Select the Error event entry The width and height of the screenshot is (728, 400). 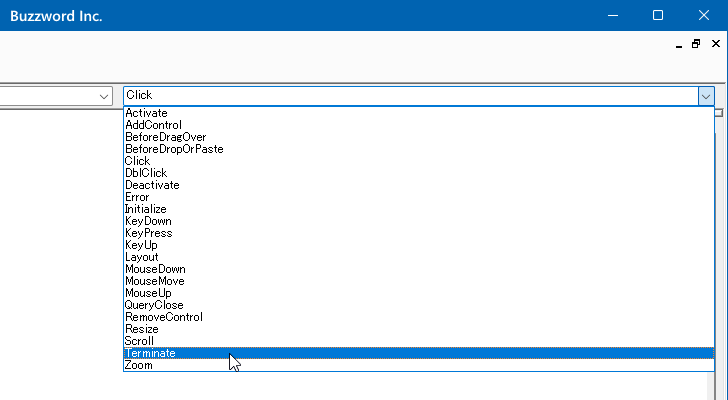[x=419, y=197]
